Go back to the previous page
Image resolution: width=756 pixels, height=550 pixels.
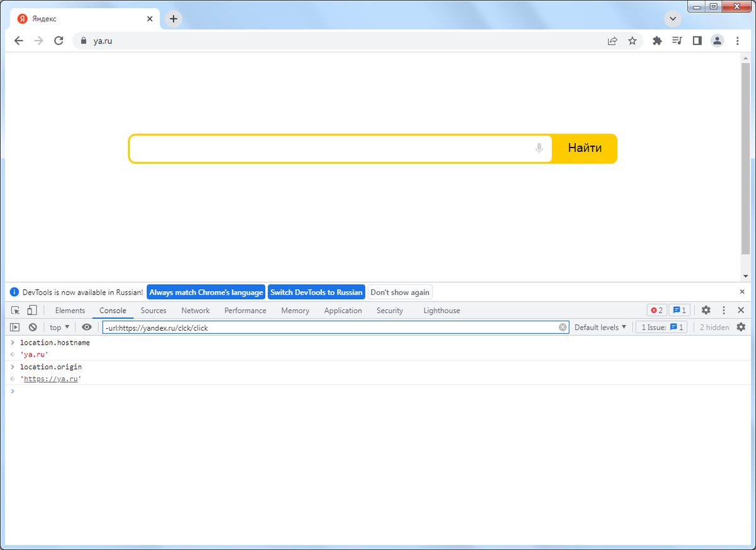(19, 40)
